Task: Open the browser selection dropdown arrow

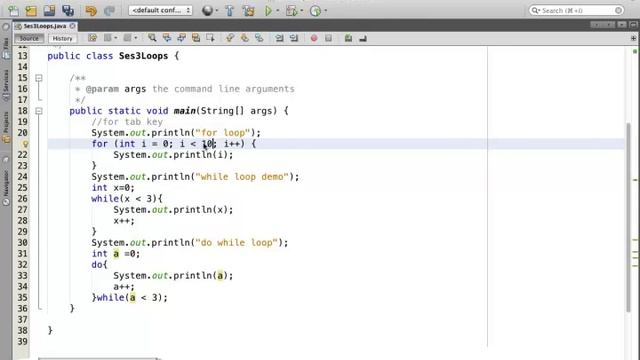Action: pos(217,11)
